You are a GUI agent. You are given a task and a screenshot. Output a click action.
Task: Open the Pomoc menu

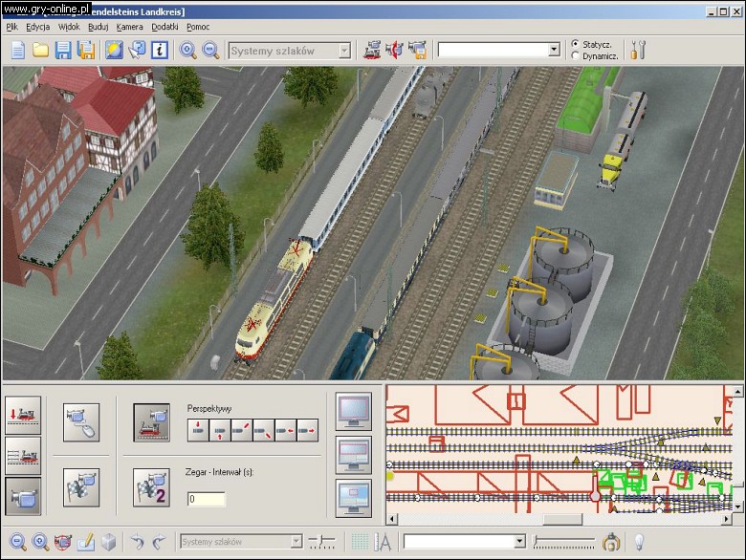click(x=198, y=27)
